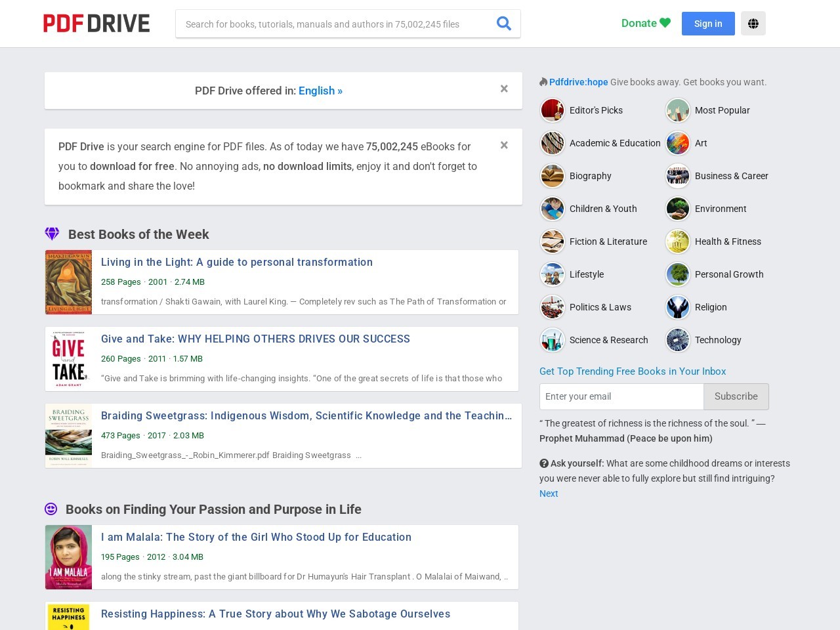Screen dimensions: 840x630
Task: Open the English language link
Action: pos(320,91)
